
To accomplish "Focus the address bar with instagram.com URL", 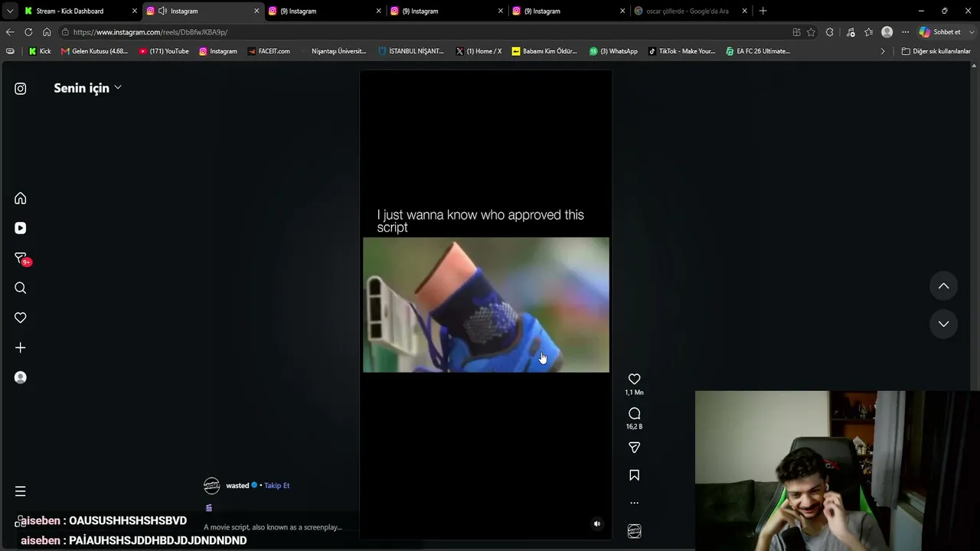I will point(429,32).
